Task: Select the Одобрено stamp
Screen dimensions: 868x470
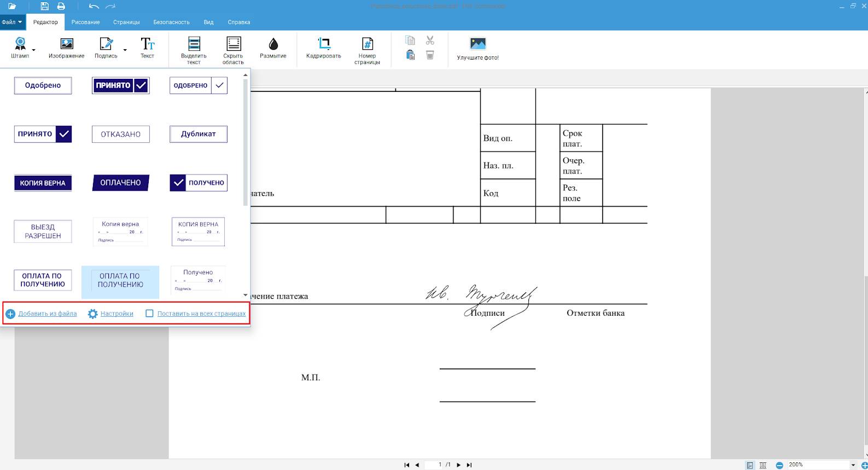Action: click(x=43, y=85)
